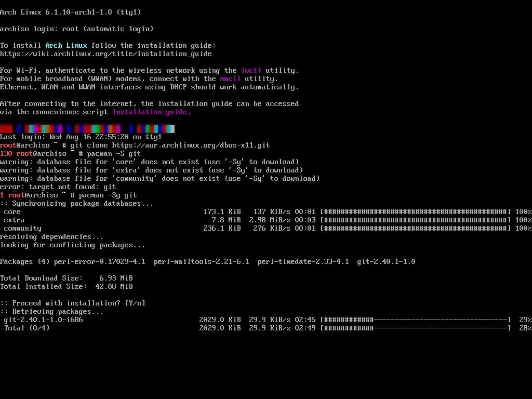Click the warning about 'community' database
The image size is (532, 399).
tap(160, 179)
